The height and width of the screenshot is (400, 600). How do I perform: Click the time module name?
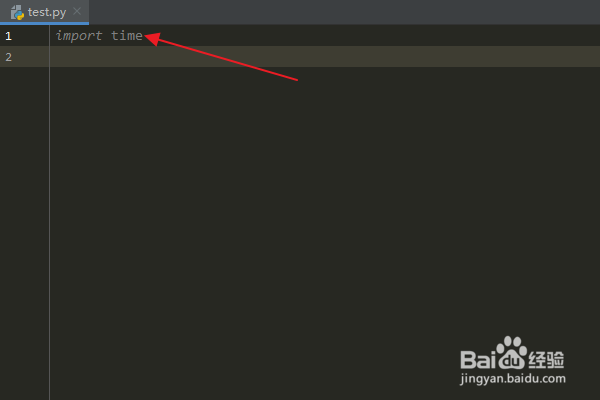[127, 36]
